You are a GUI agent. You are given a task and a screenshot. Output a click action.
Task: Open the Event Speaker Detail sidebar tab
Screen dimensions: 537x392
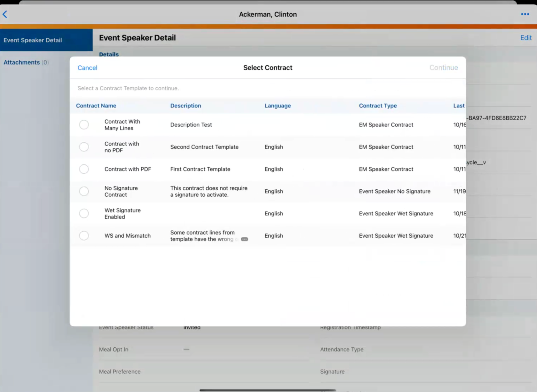33,40
